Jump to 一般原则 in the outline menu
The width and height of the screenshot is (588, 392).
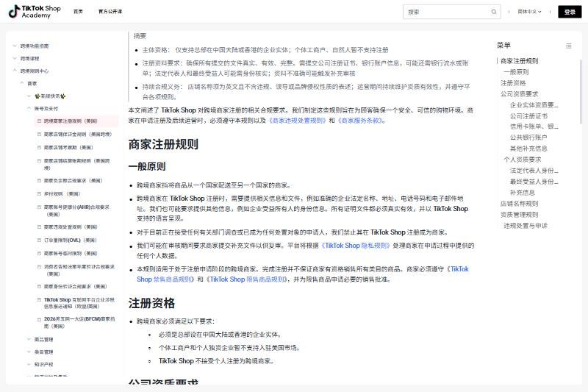(x=516, y=71)
